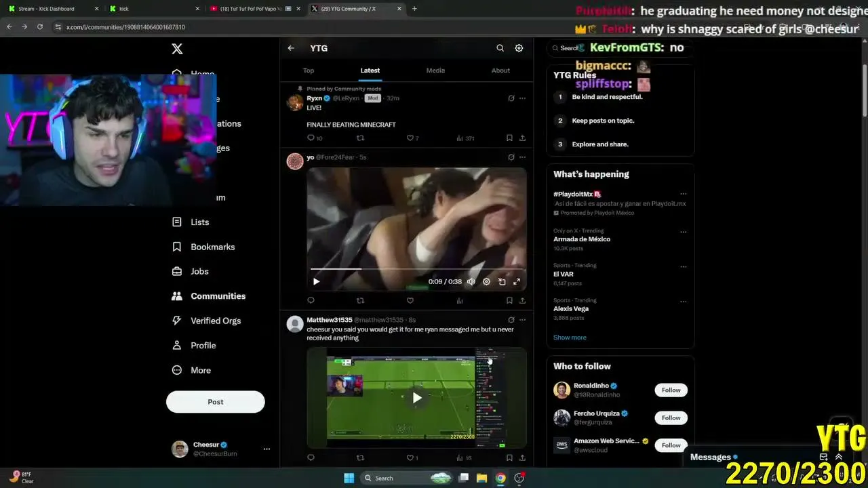Screen dimensions: 868x488
Task: Enter picture-in-picture for yo's video
Action: click(502, 281)
